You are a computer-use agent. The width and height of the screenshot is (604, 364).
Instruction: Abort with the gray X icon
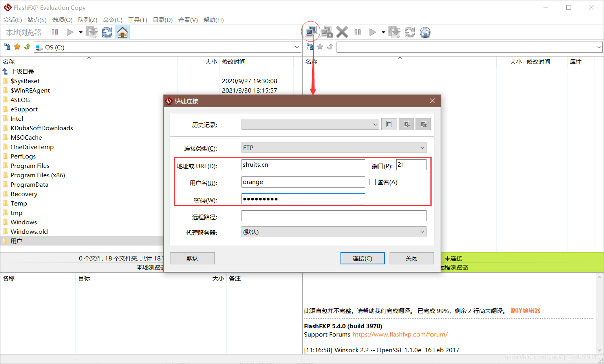(342, 32)
